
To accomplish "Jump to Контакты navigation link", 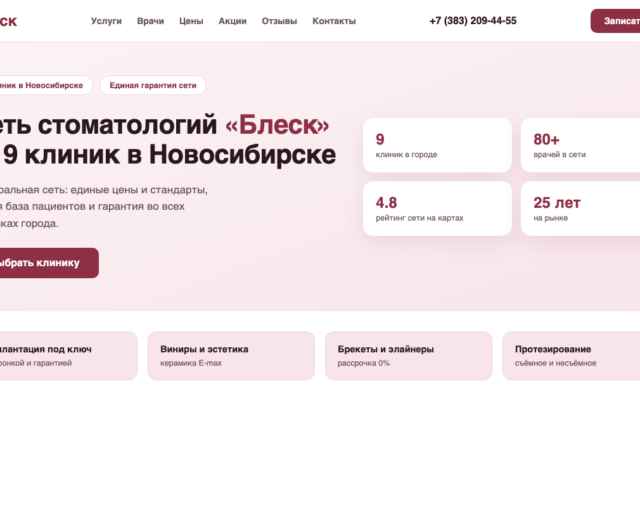I will point(334,21).
